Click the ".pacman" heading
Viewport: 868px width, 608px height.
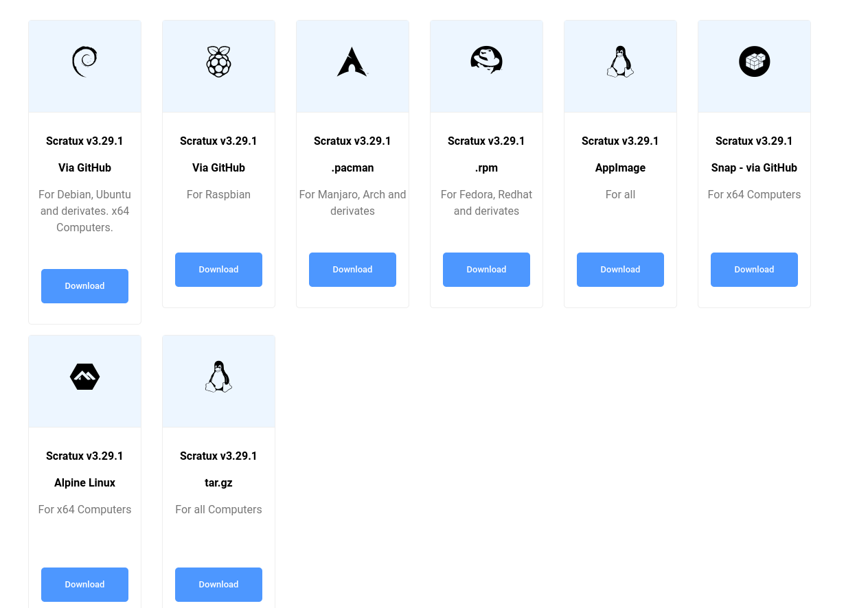352,167
